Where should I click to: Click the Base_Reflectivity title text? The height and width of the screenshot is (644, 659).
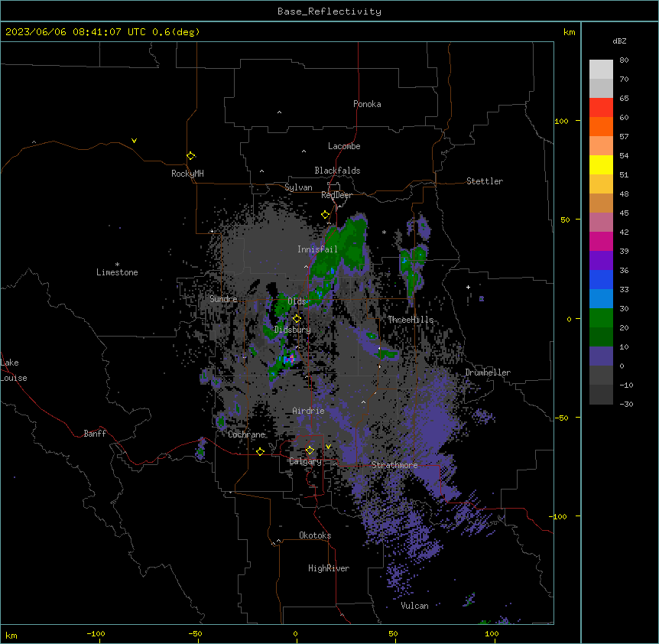(329, 11)
